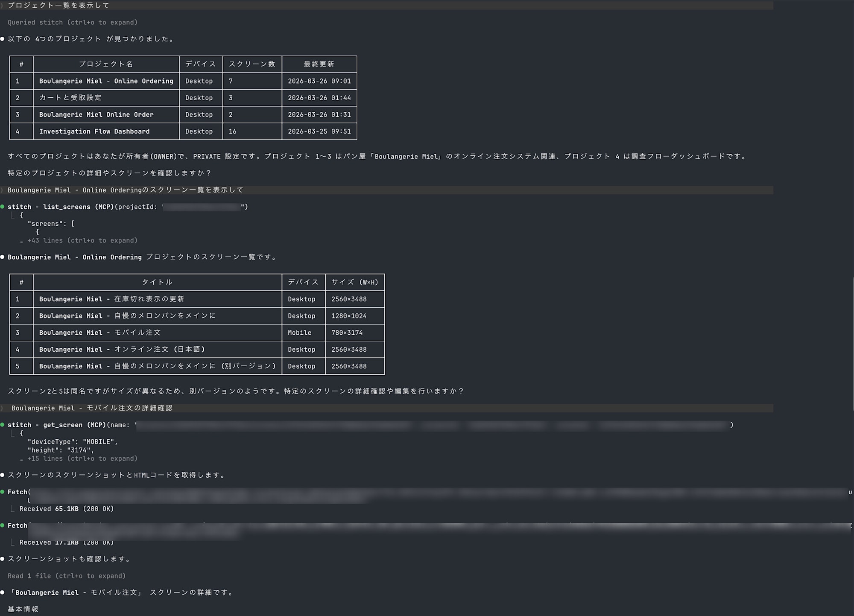854x616 pixels.
Task: Click the タイトル column header
Action: click(x=158, y=282)
